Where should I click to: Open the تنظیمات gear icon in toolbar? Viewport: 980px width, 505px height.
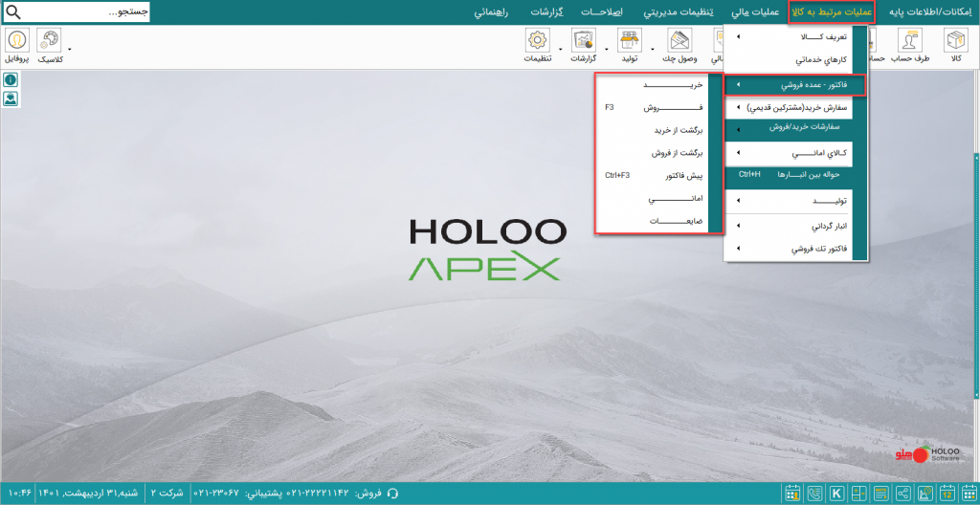pos(537,44)
